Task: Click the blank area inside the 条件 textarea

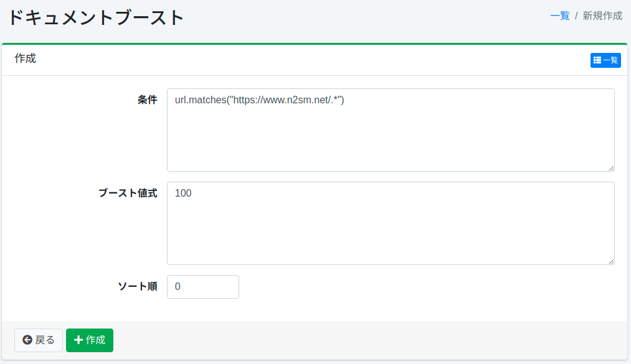Action: coord(390,140)
